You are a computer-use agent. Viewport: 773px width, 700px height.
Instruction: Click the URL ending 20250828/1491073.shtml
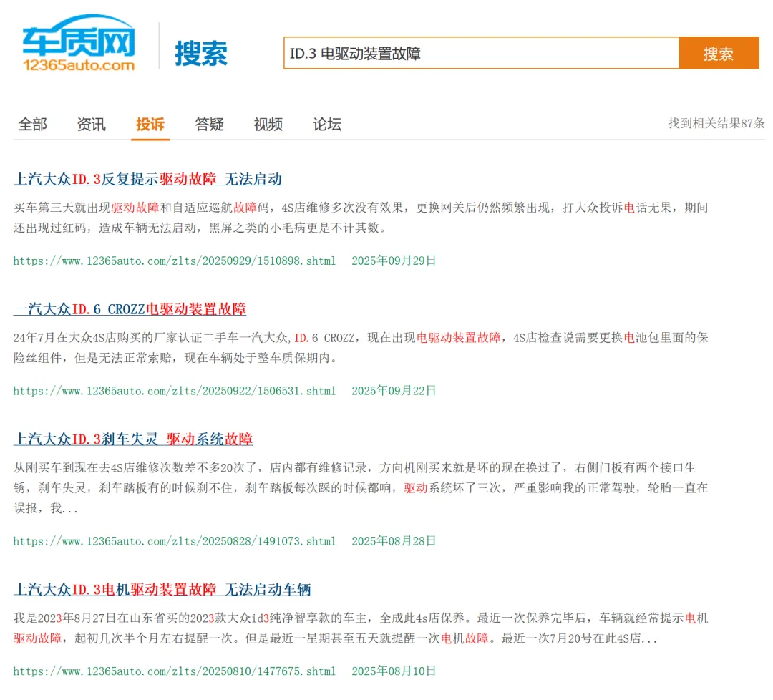point(175,541)
